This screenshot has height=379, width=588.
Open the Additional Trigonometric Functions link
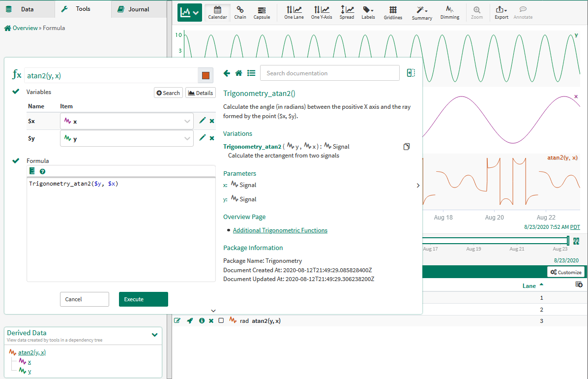[280, 230]
